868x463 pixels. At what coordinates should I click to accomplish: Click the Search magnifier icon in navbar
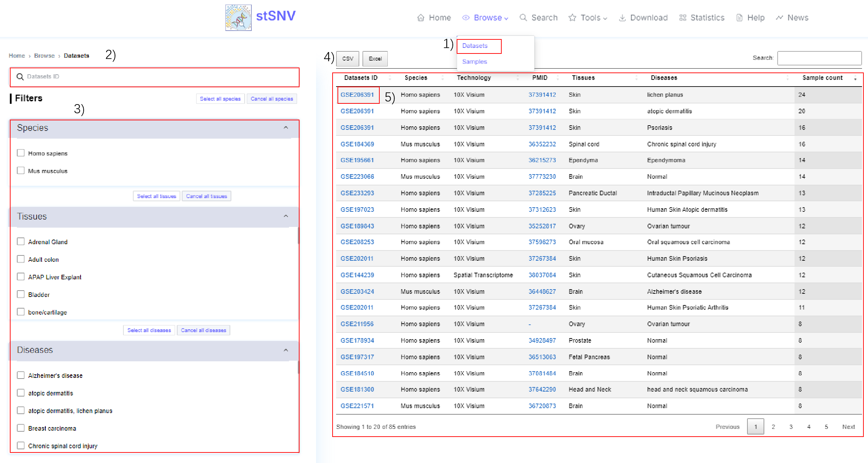pyautogui.click(x=523, y=18)
